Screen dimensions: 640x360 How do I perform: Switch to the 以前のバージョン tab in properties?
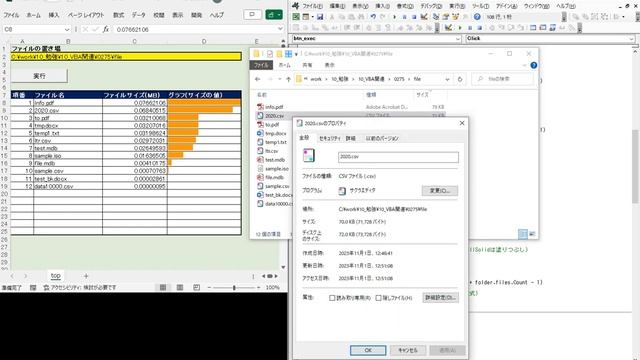point(382,138)
